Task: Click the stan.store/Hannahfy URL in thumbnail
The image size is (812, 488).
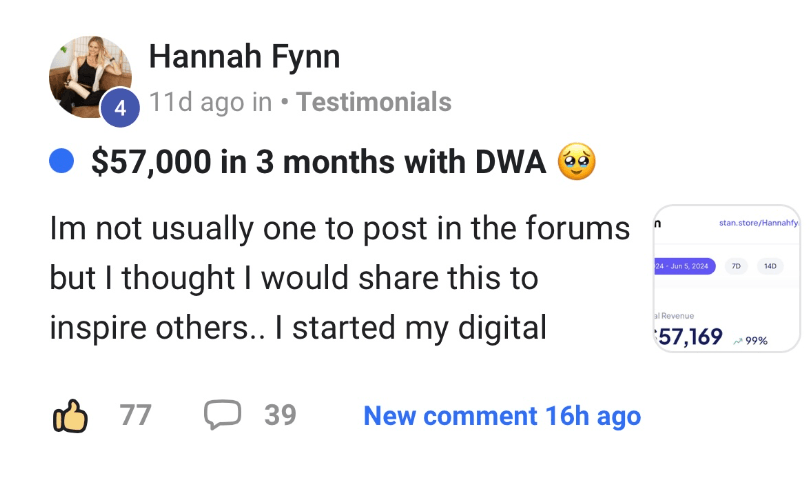Action: point(759,223)
